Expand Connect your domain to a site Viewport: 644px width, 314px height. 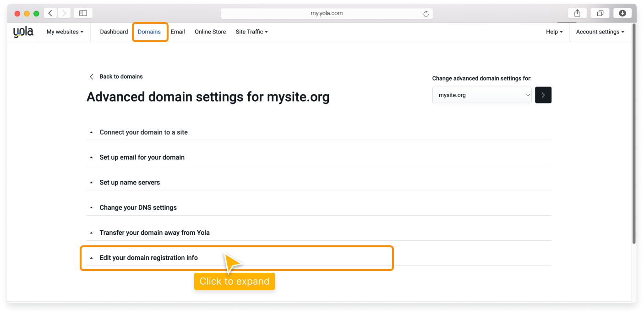pos(143,132)
